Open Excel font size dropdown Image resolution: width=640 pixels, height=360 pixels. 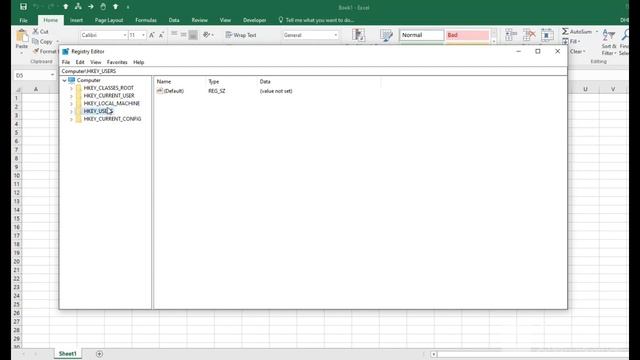click(x=143, y=35)
